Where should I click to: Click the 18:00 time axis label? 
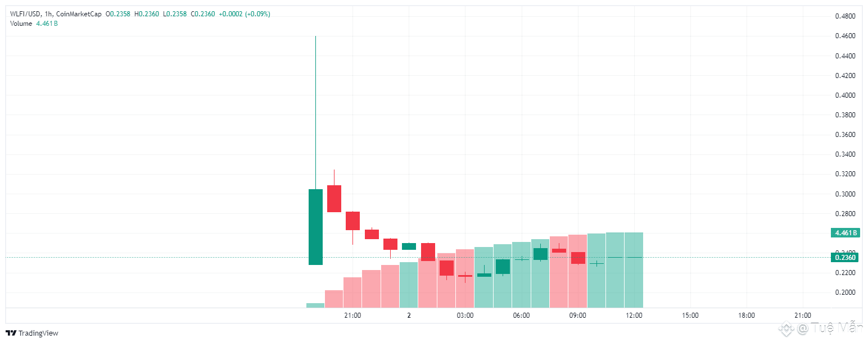click(x=747, y=315)
